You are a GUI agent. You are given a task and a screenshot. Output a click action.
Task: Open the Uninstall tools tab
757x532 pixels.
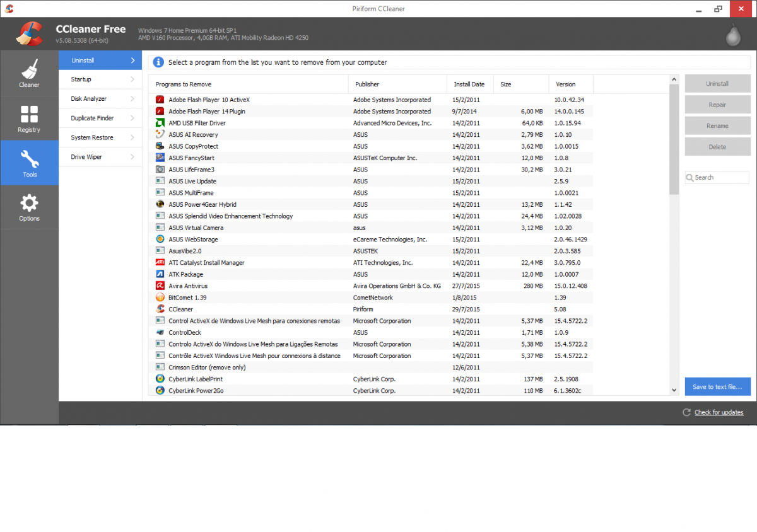[x=100, y=61]
